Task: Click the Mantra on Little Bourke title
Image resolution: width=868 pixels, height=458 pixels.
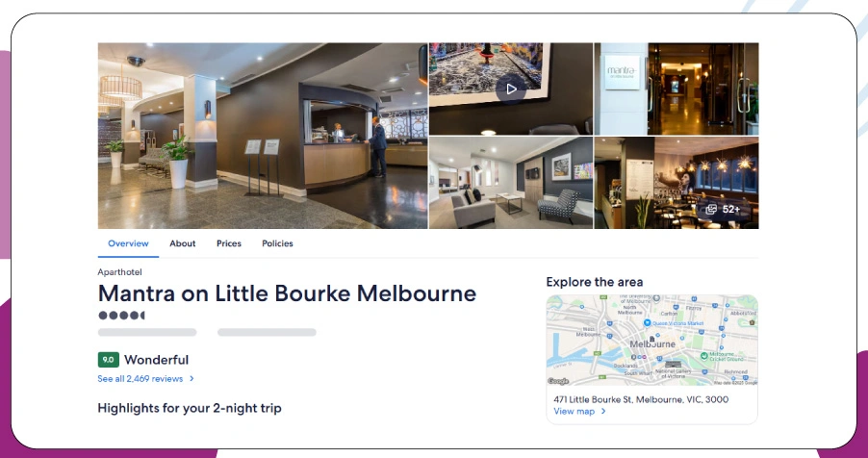Action: point(287,293)
